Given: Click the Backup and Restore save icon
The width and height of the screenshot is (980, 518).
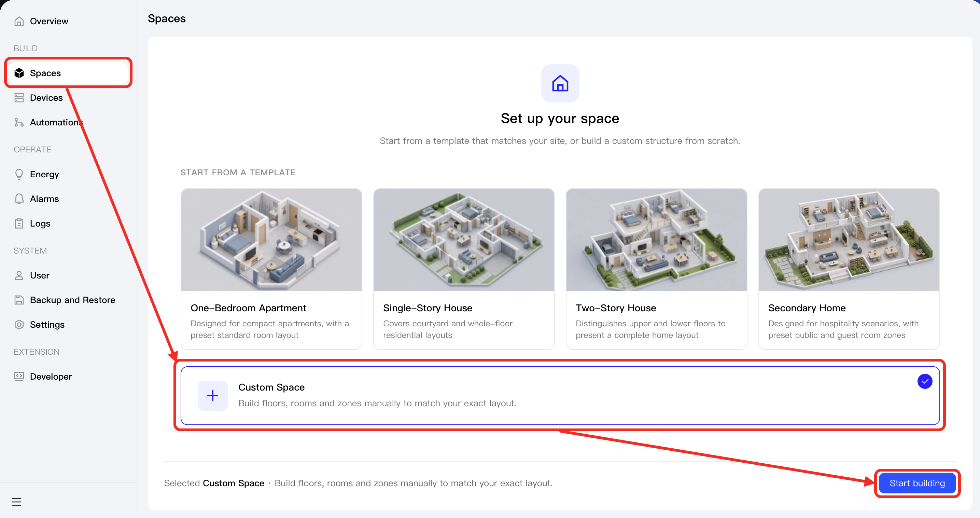Looking at the screenshot, I should pyautogui.click(x=19, y=300).
